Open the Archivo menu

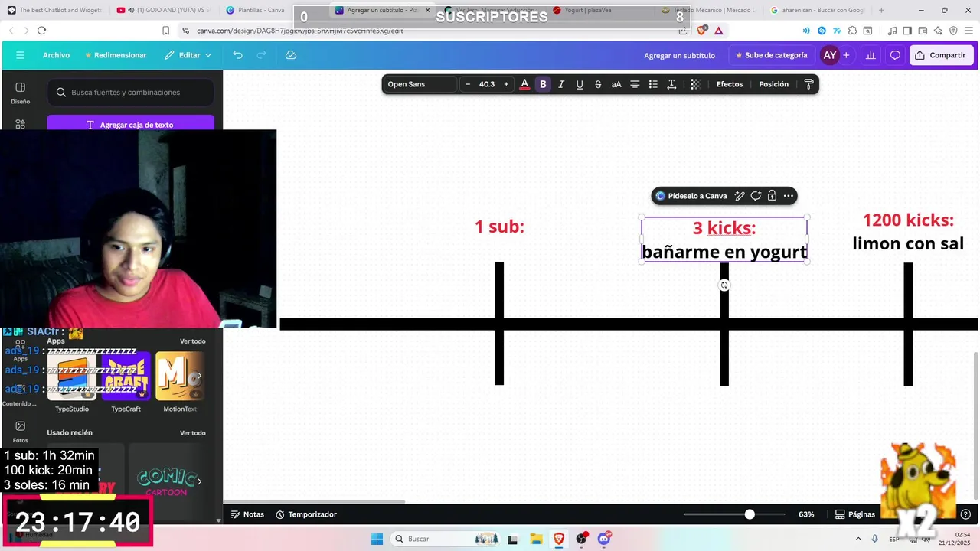pyautogui.click(x=56, y=55)
